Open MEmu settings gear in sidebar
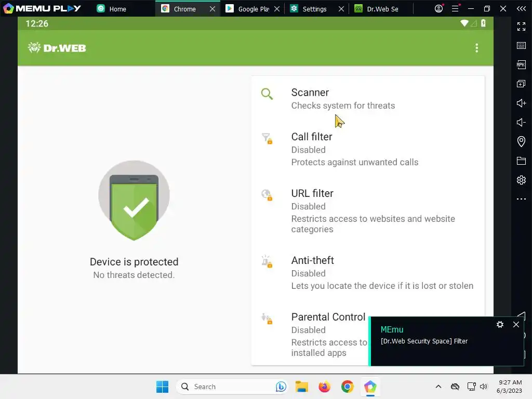This screenshot has height=399, width=532. click(x=521, y=180)
